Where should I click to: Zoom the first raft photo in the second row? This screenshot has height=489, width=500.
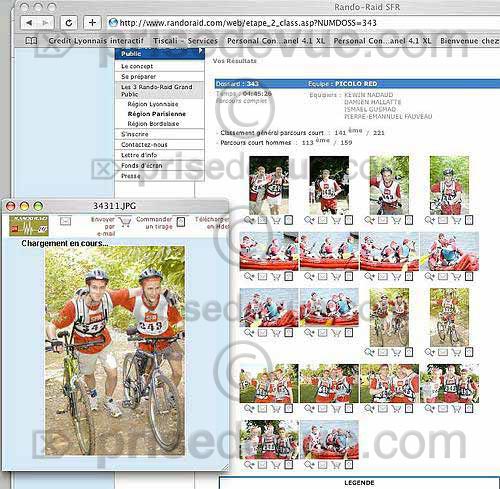pyautogui.click(x=249, y=276)
